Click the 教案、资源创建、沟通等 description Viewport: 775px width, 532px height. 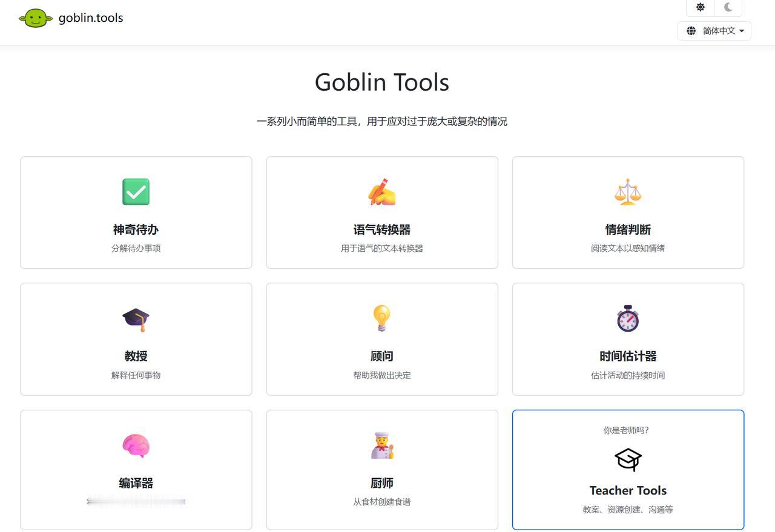point(628,510)
